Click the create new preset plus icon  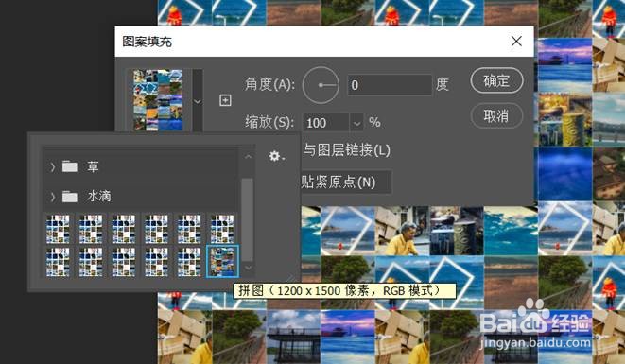click(225, 100)
